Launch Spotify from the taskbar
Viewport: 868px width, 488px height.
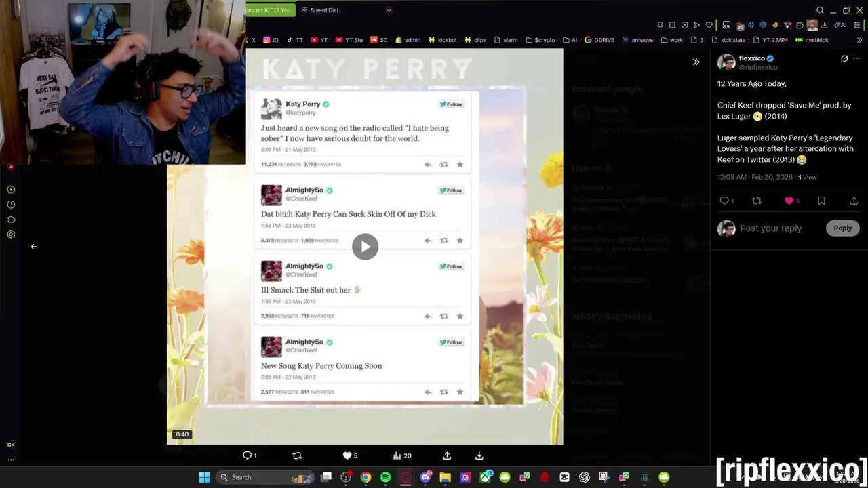click(386, 477)
